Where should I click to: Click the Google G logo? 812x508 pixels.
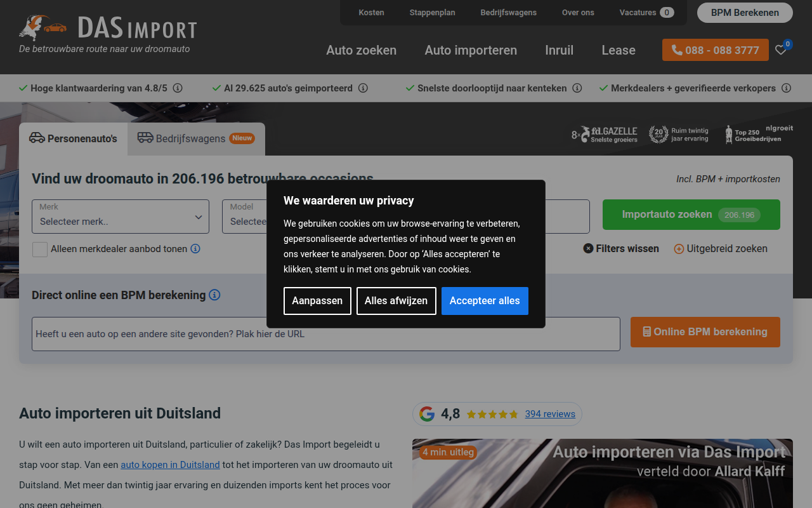click(x=427, y=414)
